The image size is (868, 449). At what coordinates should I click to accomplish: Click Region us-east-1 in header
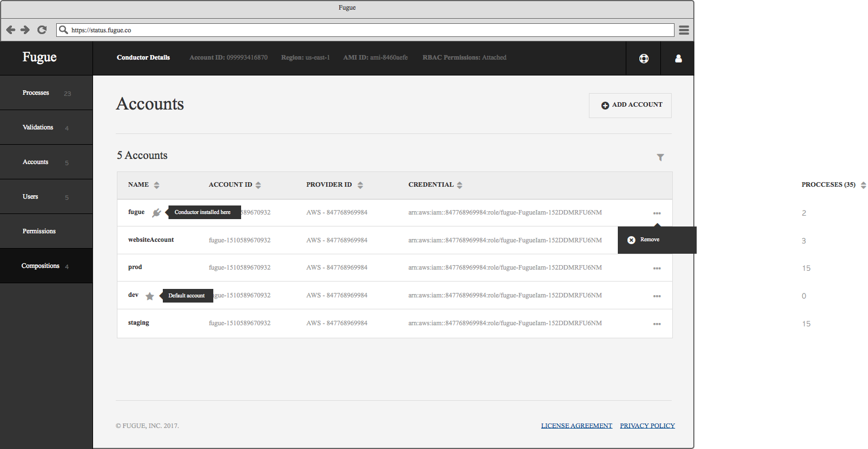(x=305, y=57)
